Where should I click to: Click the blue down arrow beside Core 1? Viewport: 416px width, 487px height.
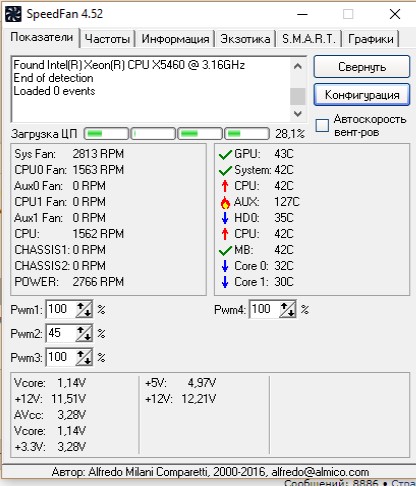click(225, 282)
